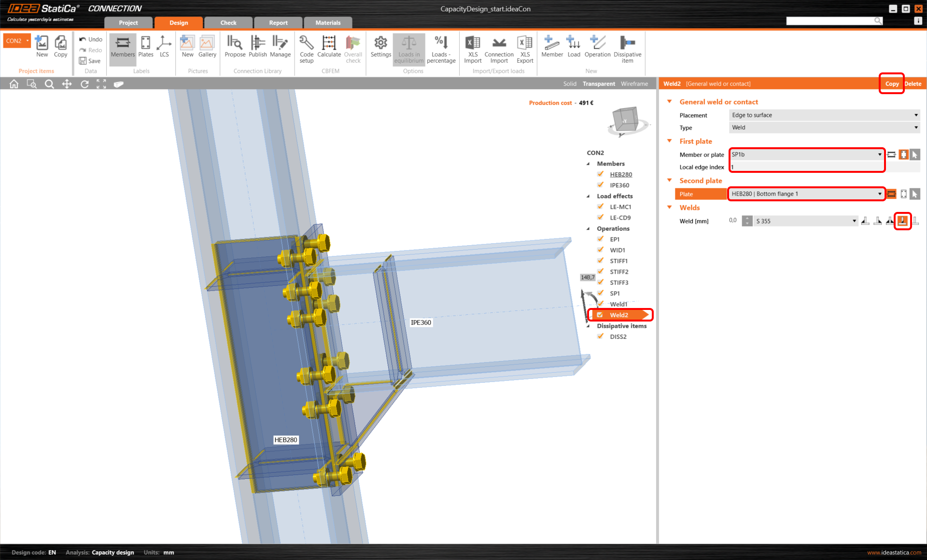Click the Copy button for Weld2

point(891,84)
